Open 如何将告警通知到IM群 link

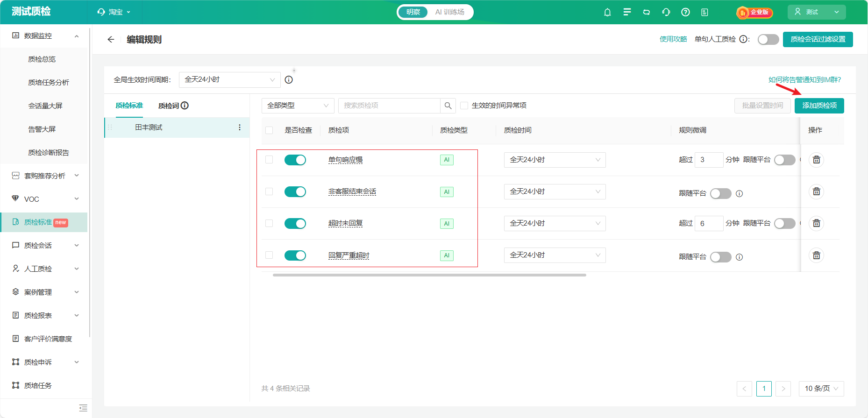804,80
